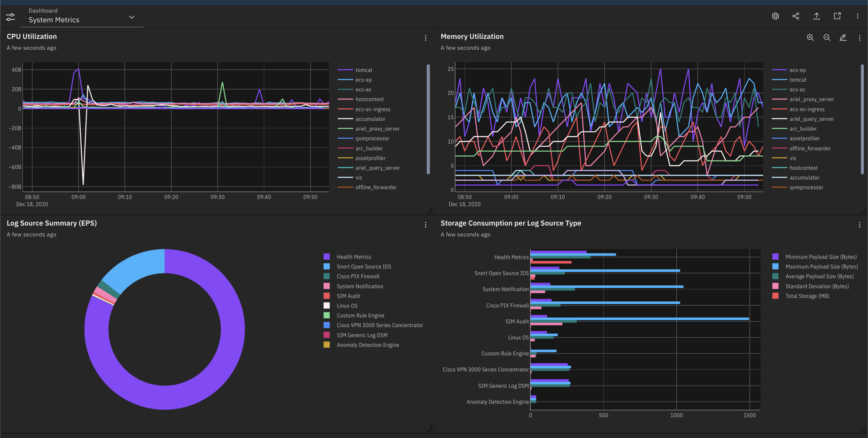Open the CPU Utilization overflow menu

click(426, 38)
